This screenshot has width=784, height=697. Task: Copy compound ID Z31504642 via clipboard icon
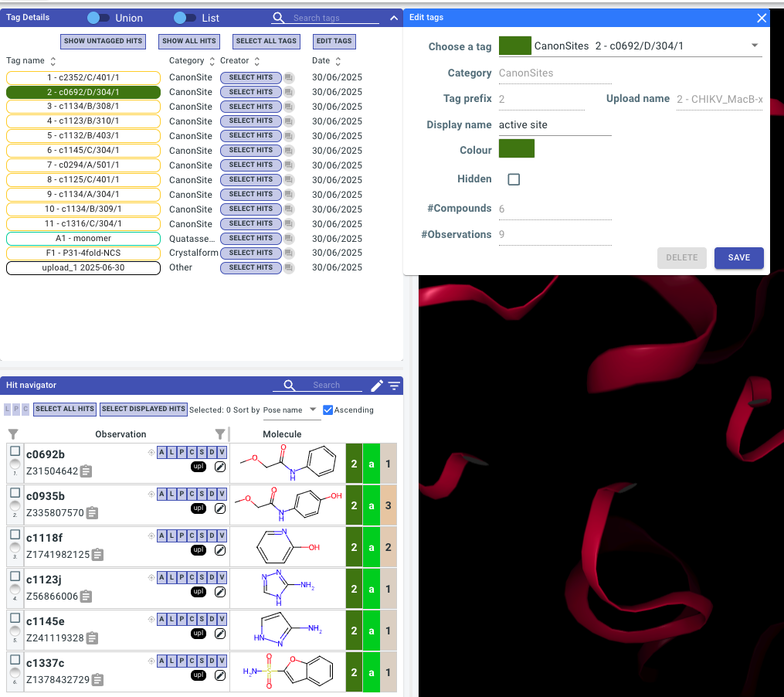86,471
